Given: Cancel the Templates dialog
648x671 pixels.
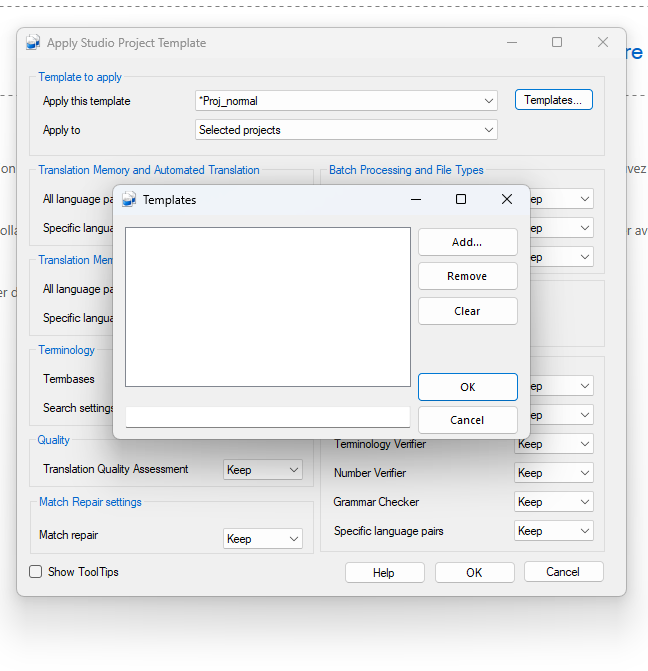Looking at the screenshot, I should [467, 420].
